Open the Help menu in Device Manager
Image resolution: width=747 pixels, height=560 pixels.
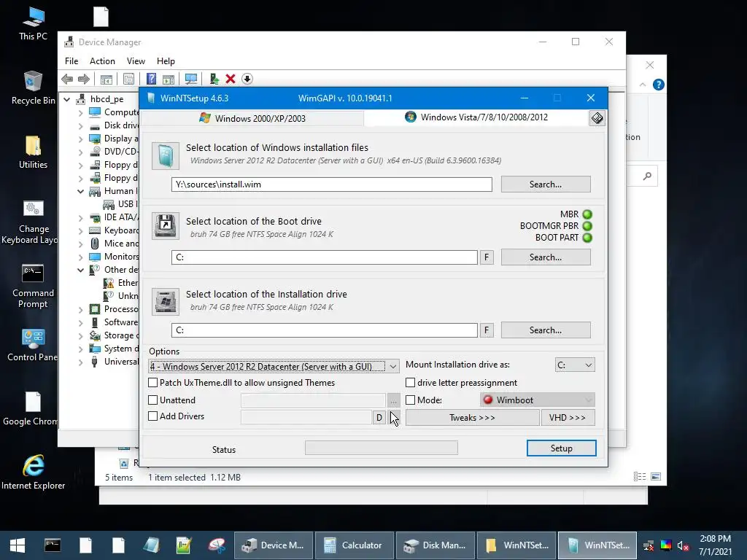166,61
